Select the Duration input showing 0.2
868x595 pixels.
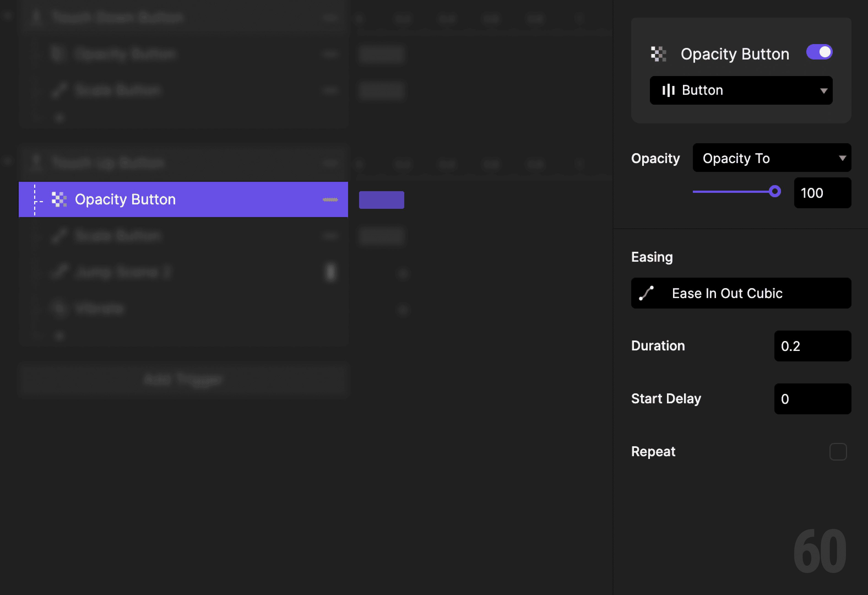pos(812,346)
